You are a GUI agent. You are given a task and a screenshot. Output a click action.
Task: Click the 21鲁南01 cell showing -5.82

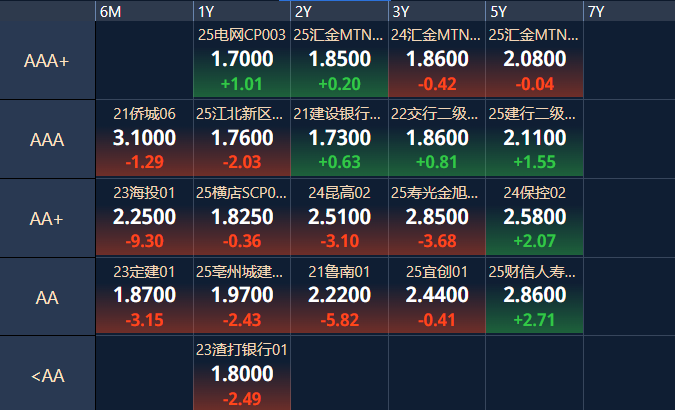[339, 296]
